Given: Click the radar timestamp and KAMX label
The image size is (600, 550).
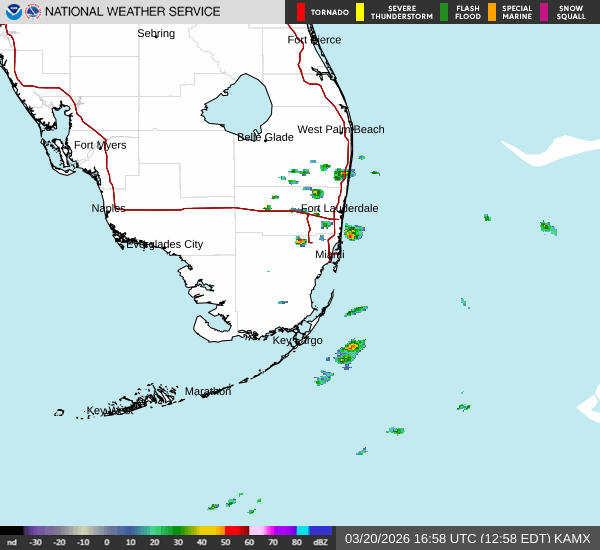Looking at the screenshot, I should pyautogui.click(x=467, y=538).
